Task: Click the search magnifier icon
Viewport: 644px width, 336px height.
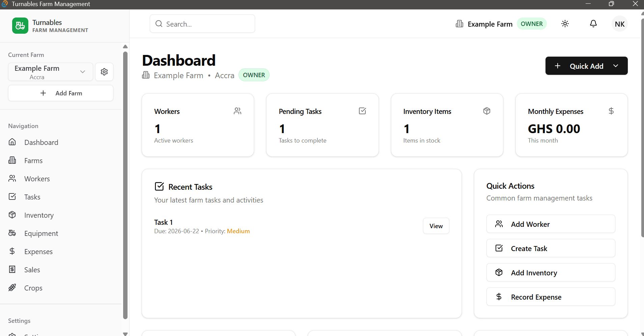Action: (159, 24)
